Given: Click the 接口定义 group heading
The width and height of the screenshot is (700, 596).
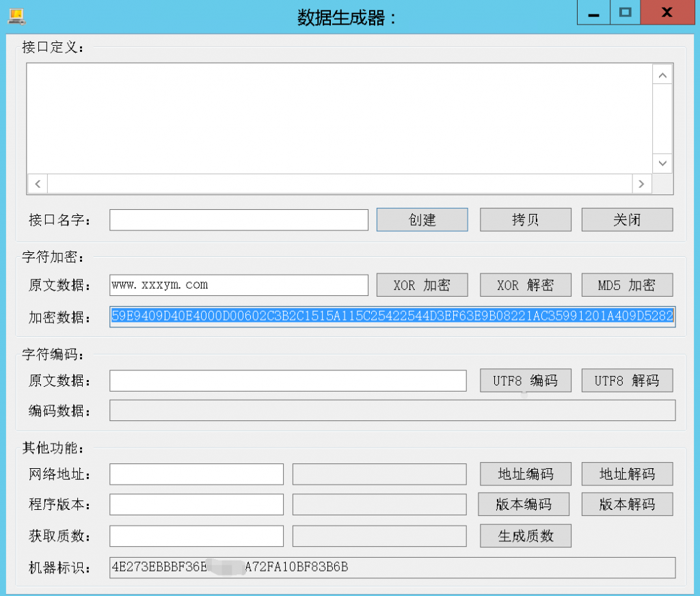Looking at the screenshot, I should 53,47.
